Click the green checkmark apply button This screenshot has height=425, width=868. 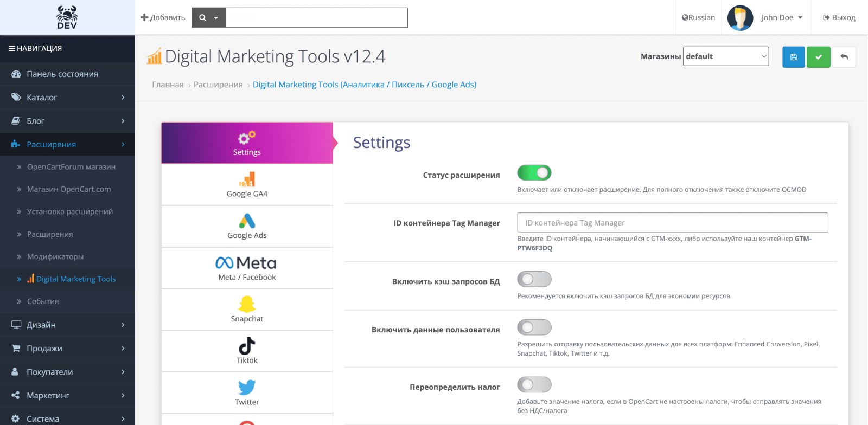[x=819, y=57]
